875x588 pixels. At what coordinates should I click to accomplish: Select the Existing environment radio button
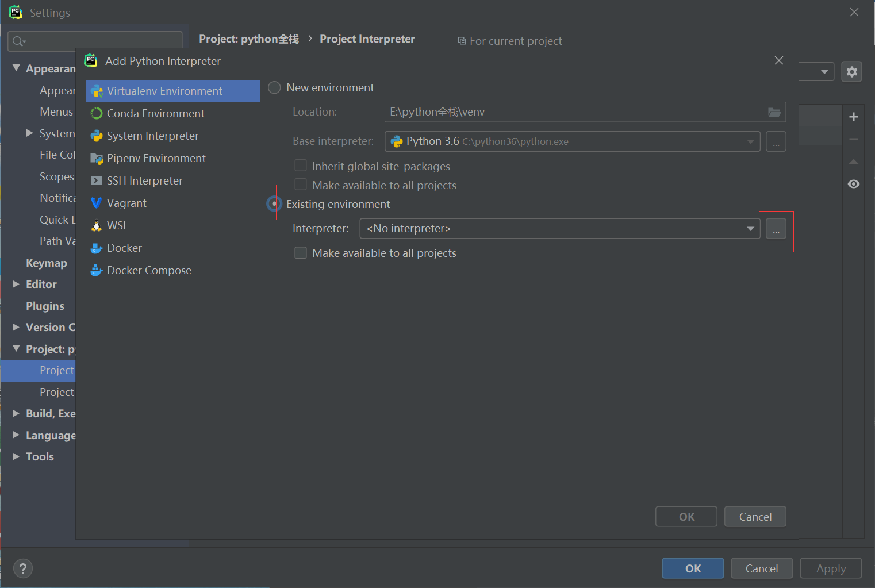point(275,204)
